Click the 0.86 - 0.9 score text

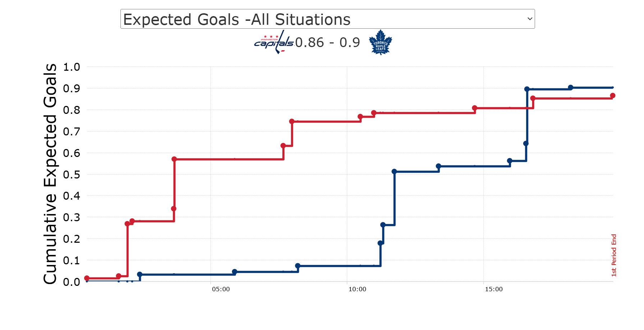(x=327, y=43)
